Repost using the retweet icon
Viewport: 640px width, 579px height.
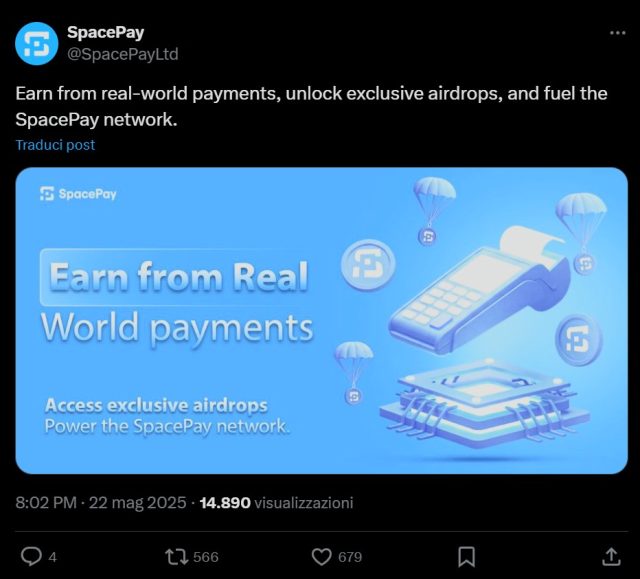(176, 557)
